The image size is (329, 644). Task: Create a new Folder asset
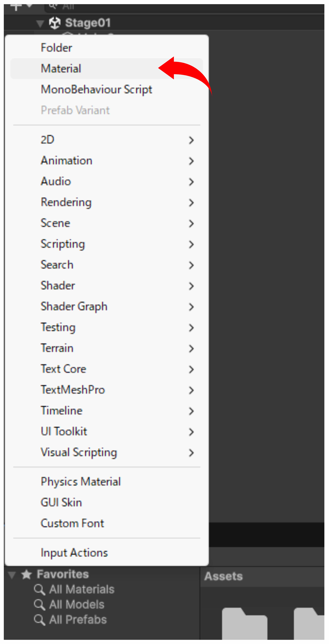point(56,48)
